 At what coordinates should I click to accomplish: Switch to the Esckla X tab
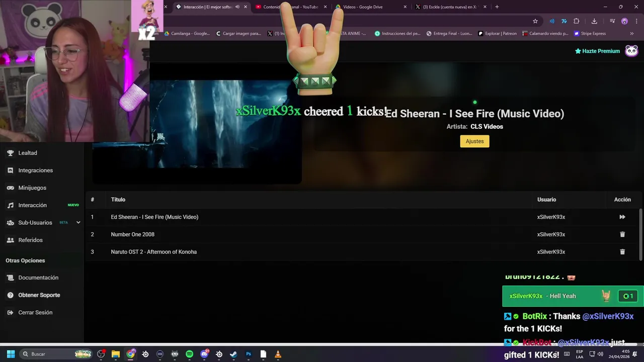tap(450, 7)
